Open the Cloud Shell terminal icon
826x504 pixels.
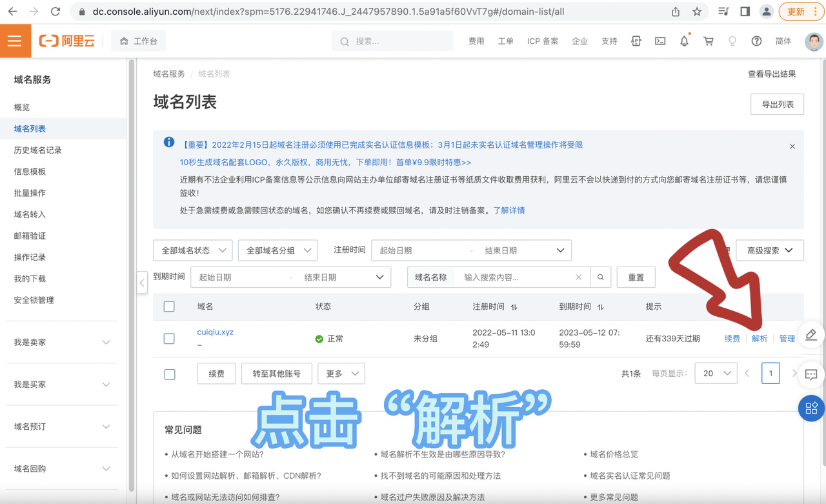(x=660, y=41)
